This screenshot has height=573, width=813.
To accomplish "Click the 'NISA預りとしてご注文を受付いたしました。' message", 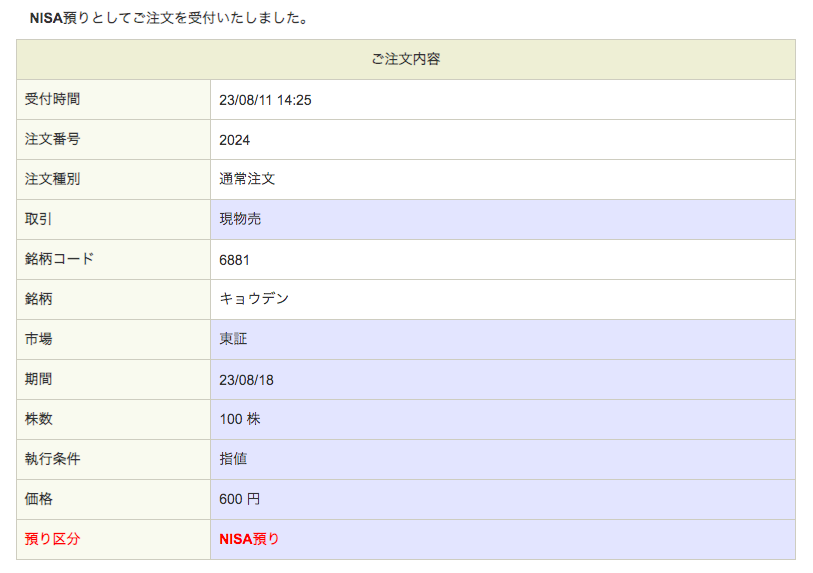I will pyautogui.click(x=169, y=18).
